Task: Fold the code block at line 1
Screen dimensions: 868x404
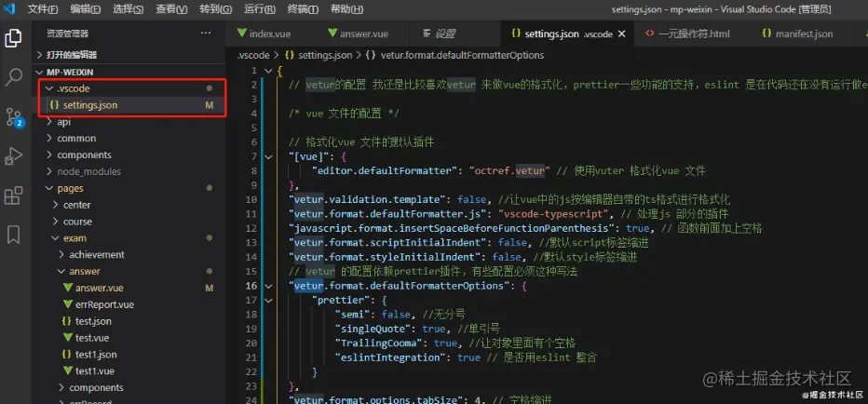Action: 268,71
